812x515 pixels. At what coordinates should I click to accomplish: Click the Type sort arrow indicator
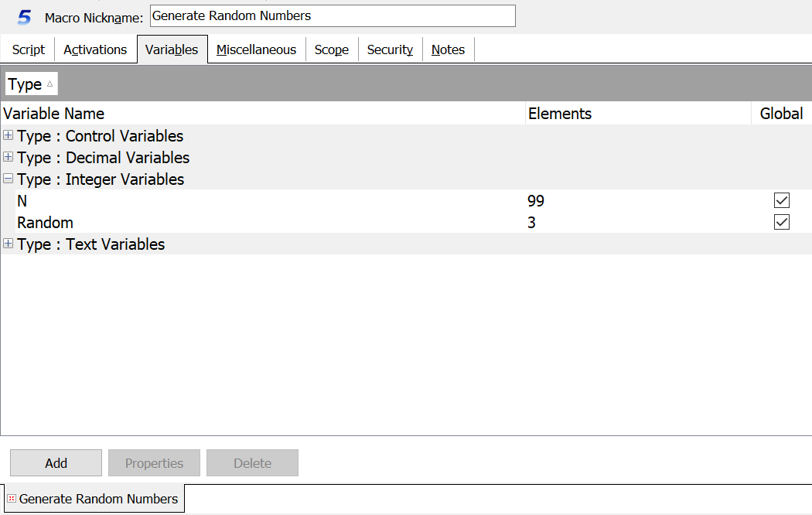pyautogui.click(x=50, y=84)
